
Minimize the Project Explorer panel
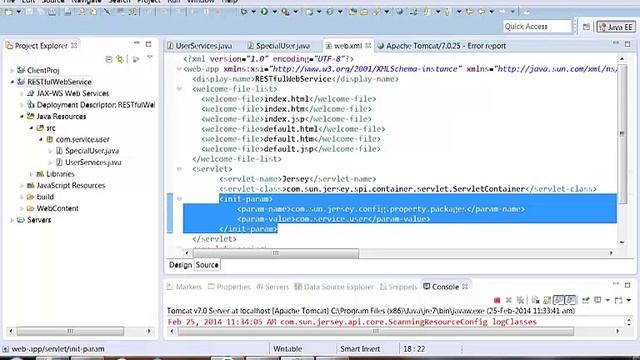tap(137, 43)
